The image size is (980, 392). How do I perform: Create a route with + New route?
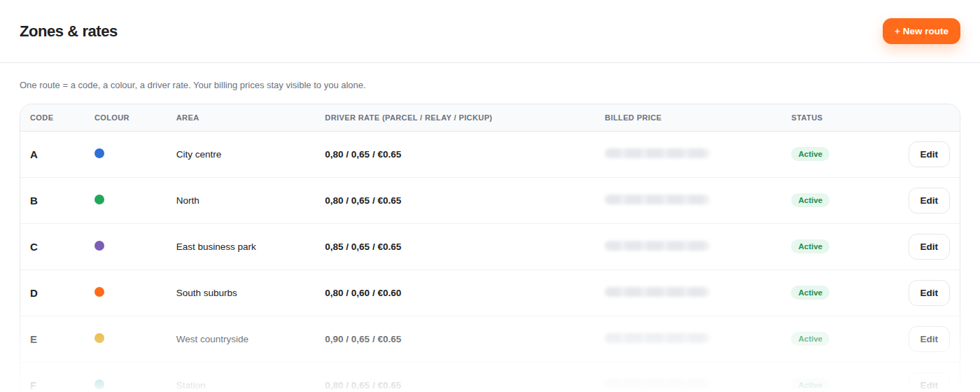pyautogui.click(x=921, y=31)
